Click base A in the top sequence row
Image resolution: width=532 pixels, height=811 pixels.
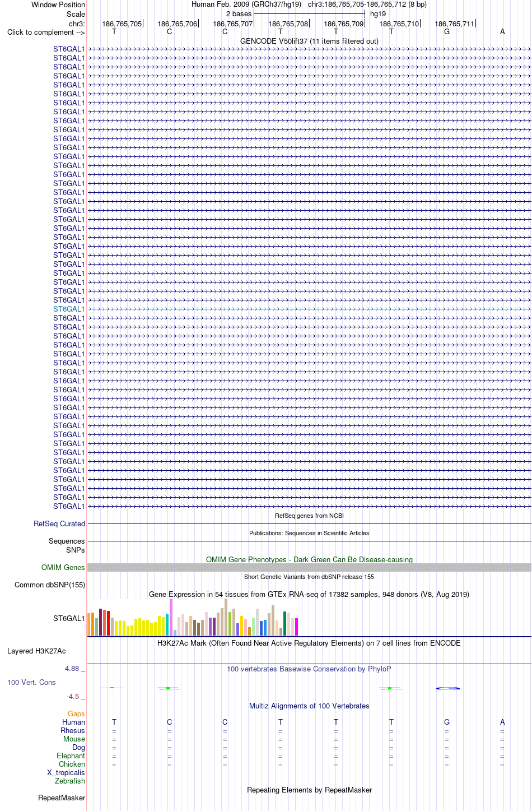point(502,32)
